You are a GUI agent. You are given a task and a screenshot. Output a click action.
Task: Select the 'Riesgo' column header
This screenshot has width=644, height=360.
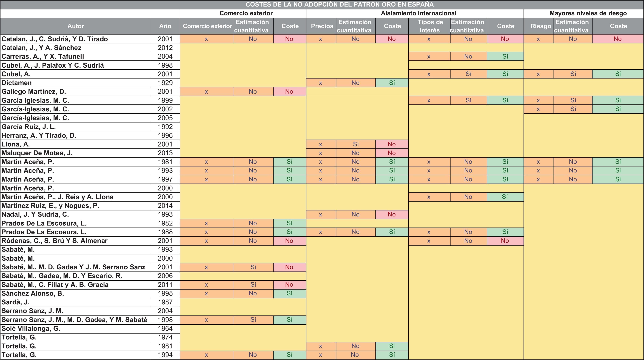click(541, 26)
